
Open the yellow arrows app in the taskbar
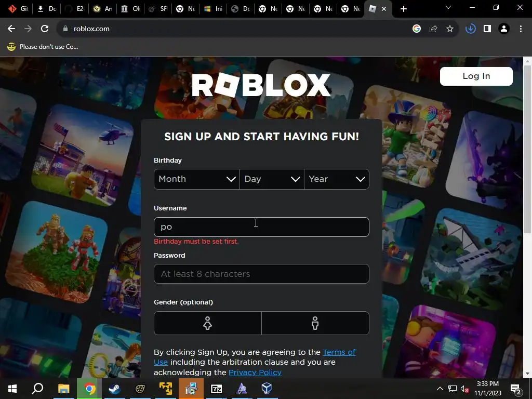166,389
